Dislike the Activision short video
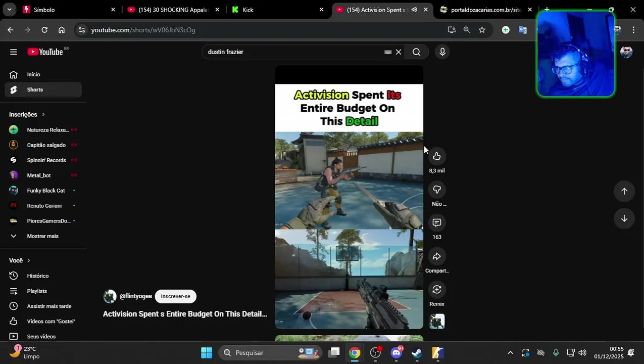644x364 pixels. (x=437, y=190)
